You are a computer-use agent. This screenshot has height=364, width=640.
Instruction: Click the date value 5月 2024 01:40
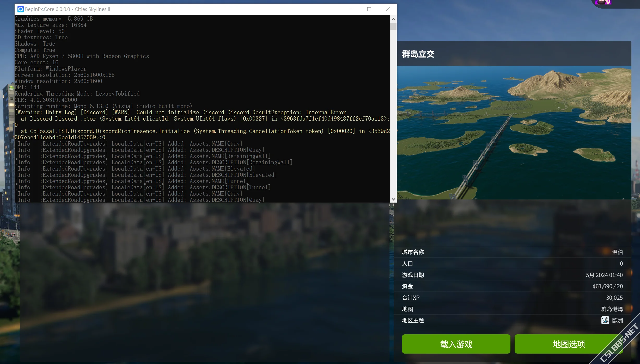coord(604,275)
